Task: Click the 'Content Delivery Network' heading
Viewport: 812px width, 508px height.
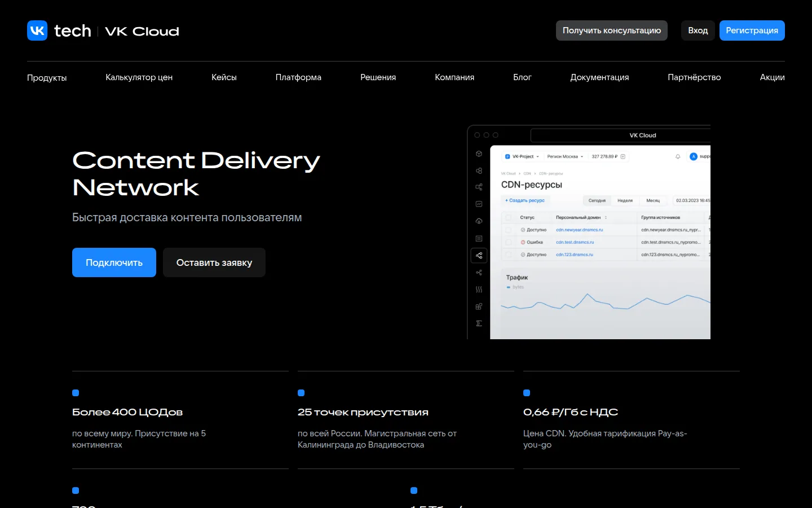Action: point(196,174)
